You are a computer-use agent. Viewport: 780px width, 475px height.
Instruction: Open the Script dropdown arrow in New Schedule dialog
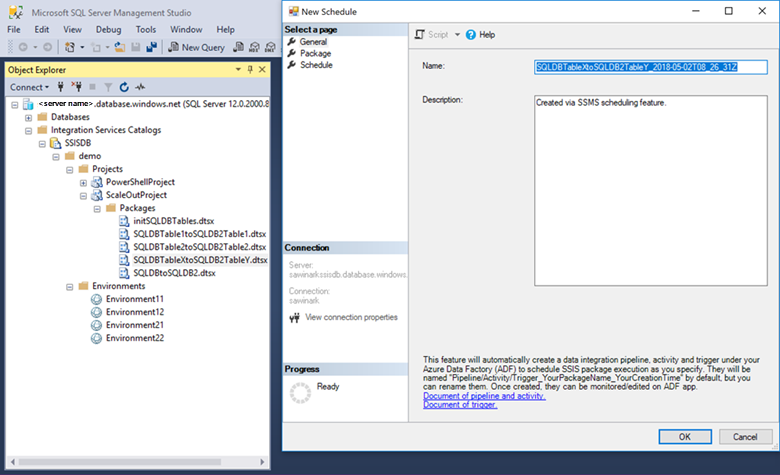457,35
